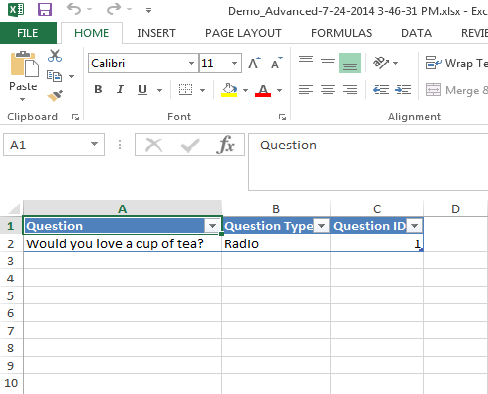
Task: Open the Question Type filter dropdown
Action: point(322,226)
